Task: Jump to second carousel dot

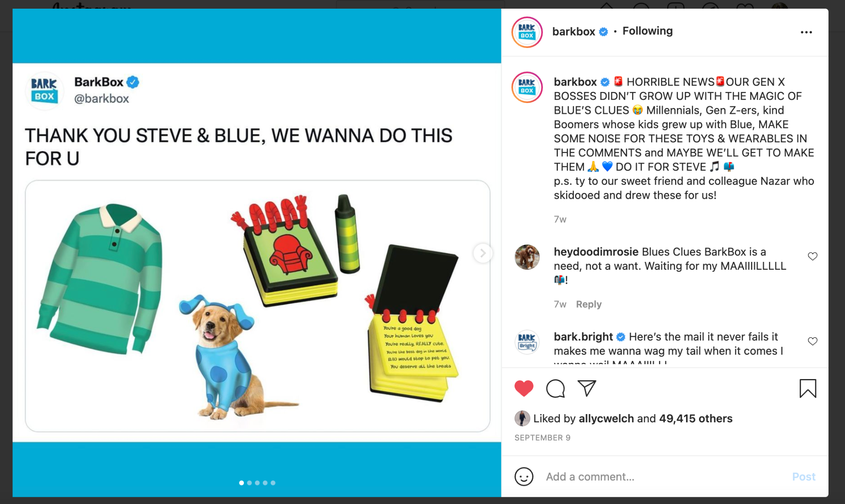Action: [249, 483]
